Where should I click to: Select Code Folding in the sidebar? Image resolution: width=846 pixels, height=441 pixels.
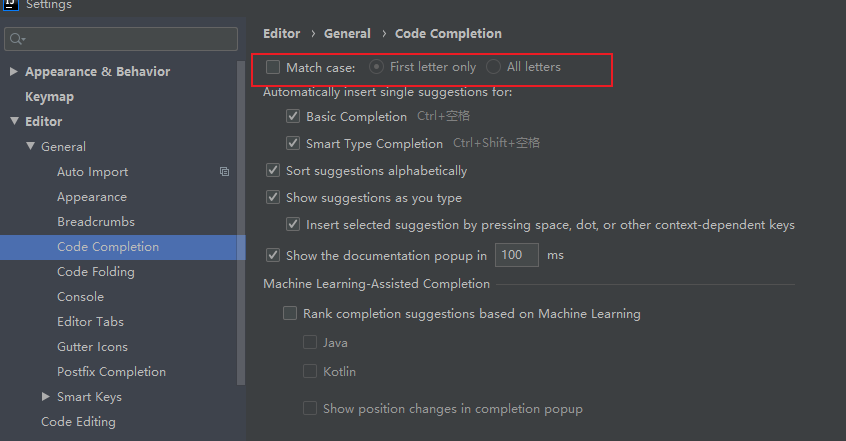pyautogui.click(x=95, y=272)
